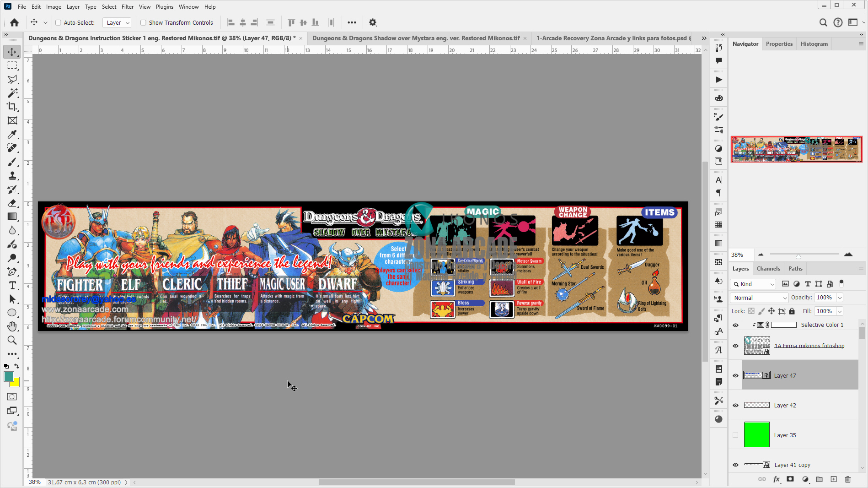The image size is (868, 488).
Task: Click the foreground teal color swatch
Action: coord(9,376)
